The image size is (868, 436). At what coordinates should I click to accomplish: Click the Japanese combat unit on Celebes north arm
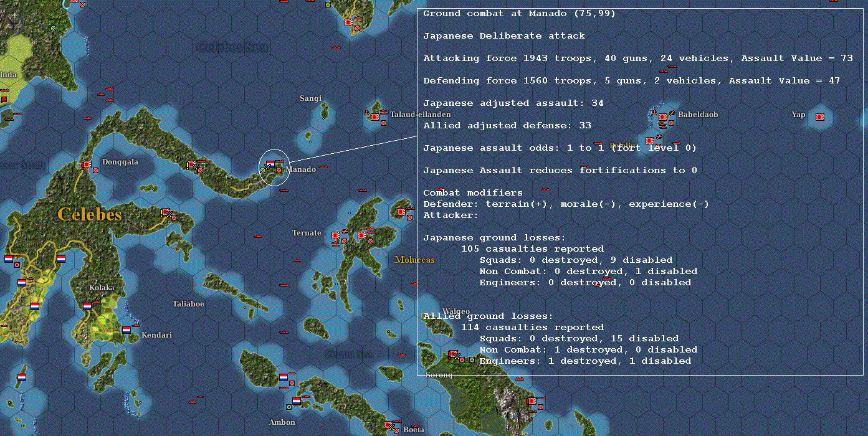pyautogui.click(x=192, y=165)
